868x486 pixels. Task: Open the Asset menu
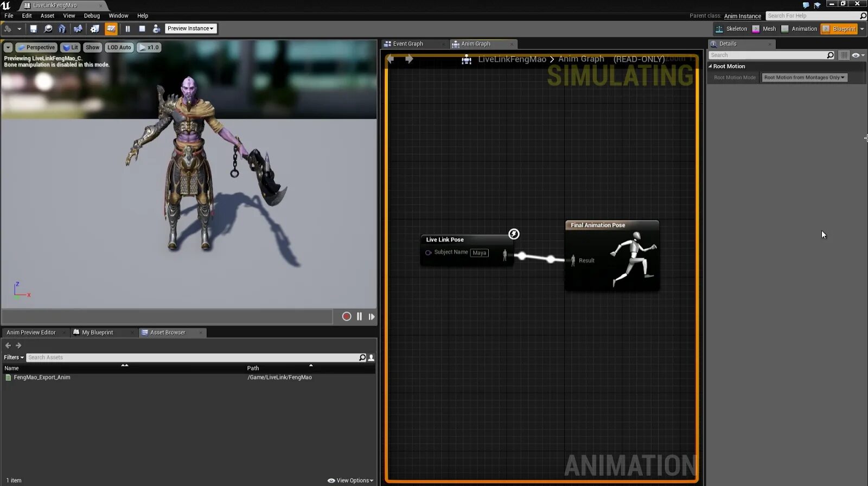coord(47,16)
